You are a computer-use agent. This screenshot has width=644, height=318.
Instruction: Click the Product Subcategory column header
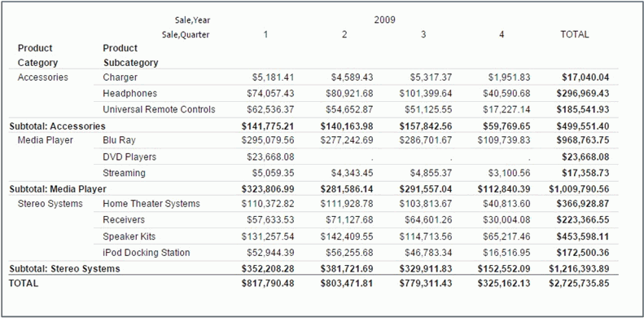(x=130, y=55)
